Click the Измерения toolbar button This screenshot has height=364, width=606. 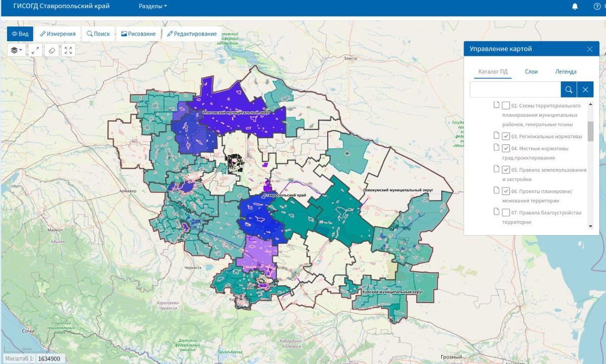(58, 34)
